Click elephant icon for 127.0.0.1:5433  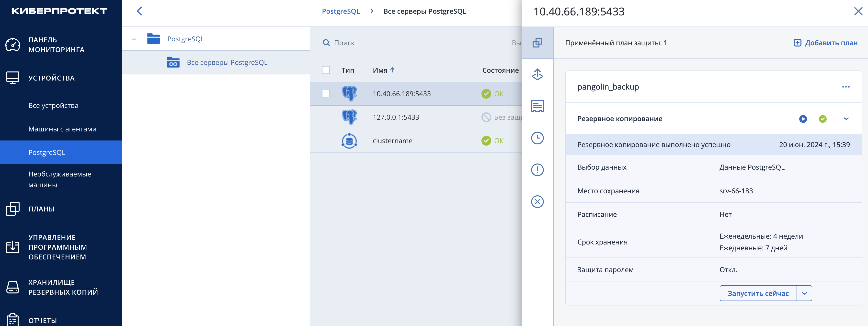click(x=349, y=117)
